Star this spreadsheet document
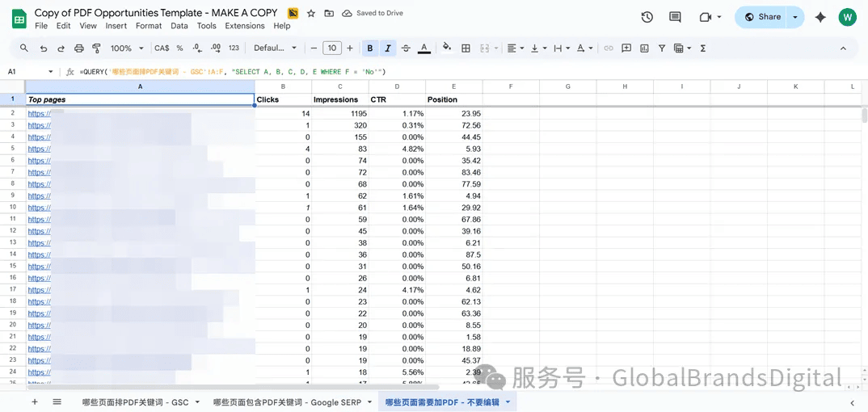This screenshot has height=412, width=868. pyautogui.click(x=311, y=13)
